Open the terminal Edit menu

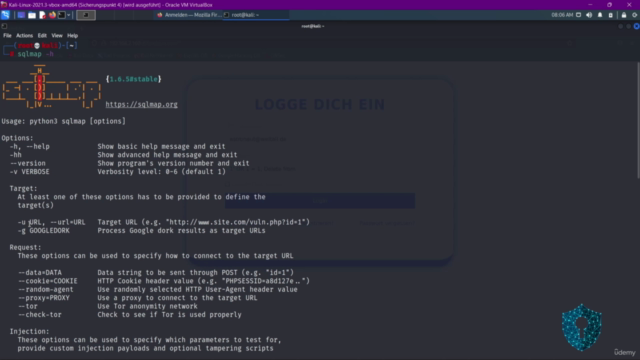pyautogui.click(x=42, y=36)
